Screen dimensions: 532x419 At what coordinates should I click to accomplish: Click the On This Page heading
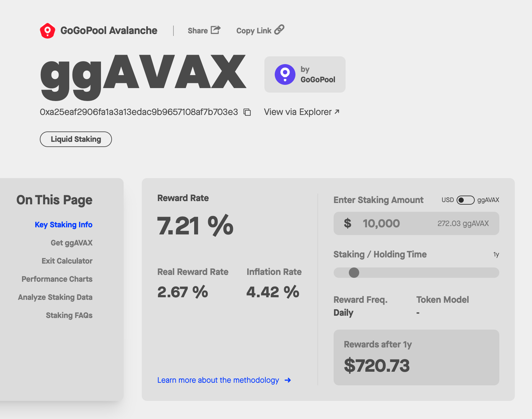[54, 200]
